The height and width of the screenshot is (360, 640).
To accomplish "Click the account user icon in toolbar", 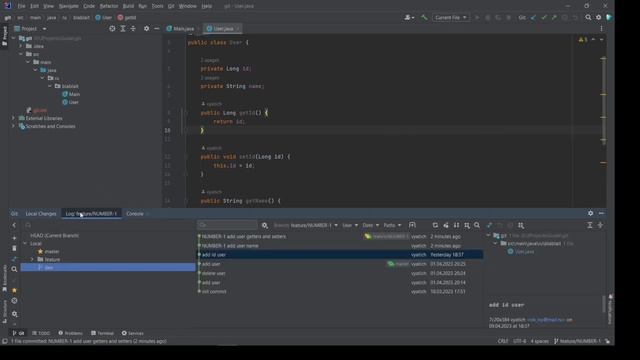I will point(408,18).
